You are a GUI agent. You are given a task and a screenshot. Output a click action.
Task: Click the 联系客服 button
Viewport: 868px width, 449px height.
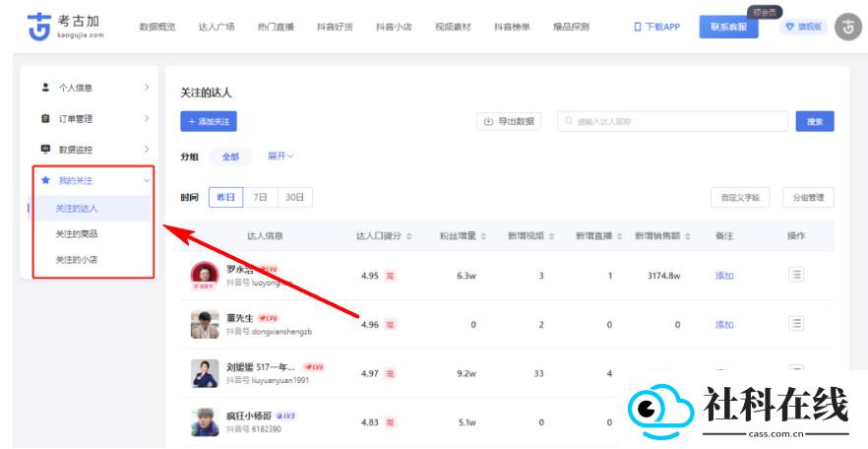(728, 27)
